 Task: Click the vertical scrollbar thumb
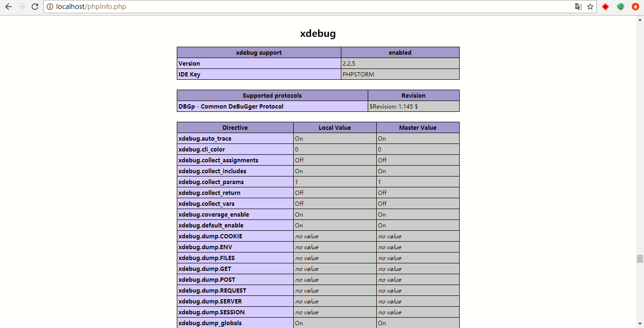pos(640,259)
